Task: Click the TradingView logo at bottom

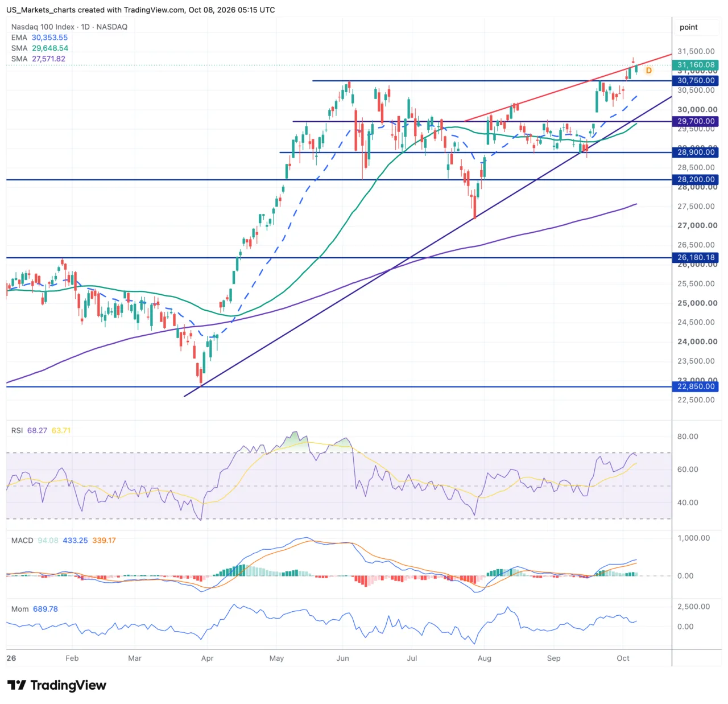Action: tap(56, 685)
